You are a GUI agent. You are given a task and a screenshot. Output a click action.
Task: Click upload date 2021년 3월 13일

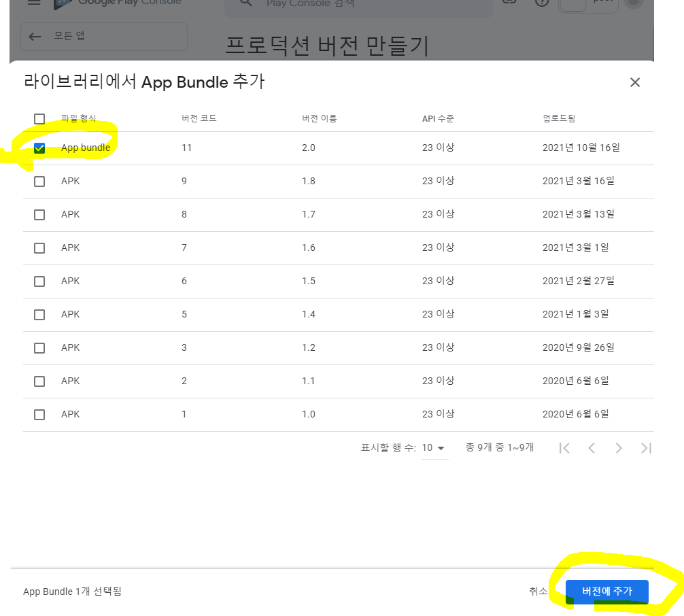[x=579, y=214]
